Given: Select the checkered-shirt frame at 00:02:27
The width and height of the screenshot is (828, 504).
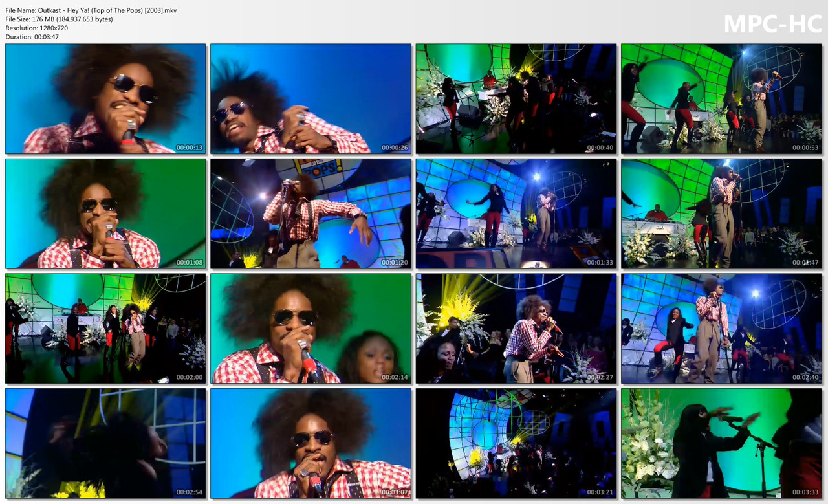Looking at the screenshot, I should click(x=516, y=329).
